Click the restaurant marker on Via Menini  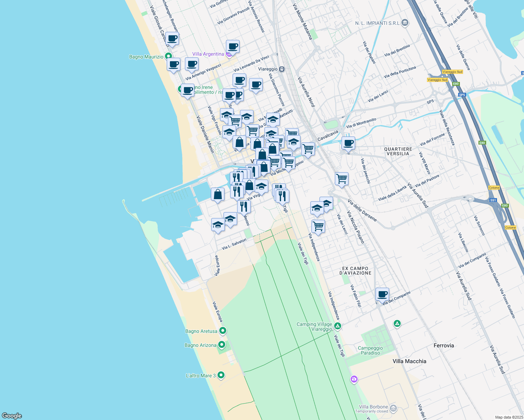click(x=244, y=206)
